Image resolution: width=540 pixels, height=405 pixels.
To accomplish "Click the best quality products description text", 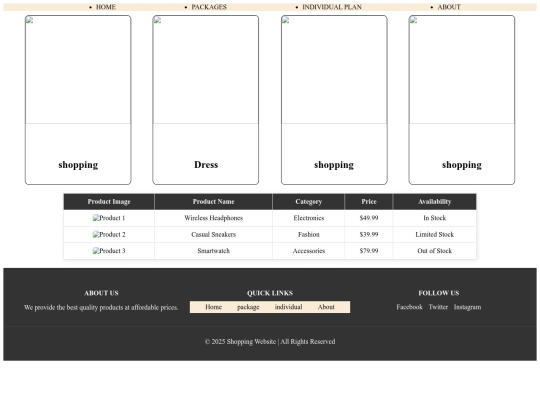I will coord(101,308).
